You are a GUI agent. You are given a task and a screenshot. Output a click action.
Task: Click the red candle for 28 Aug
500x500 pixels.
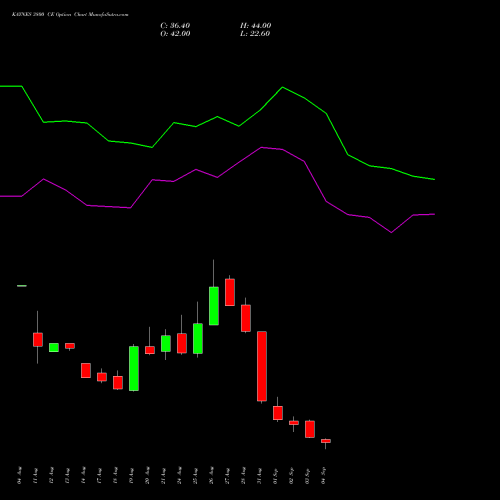(246, 318)
